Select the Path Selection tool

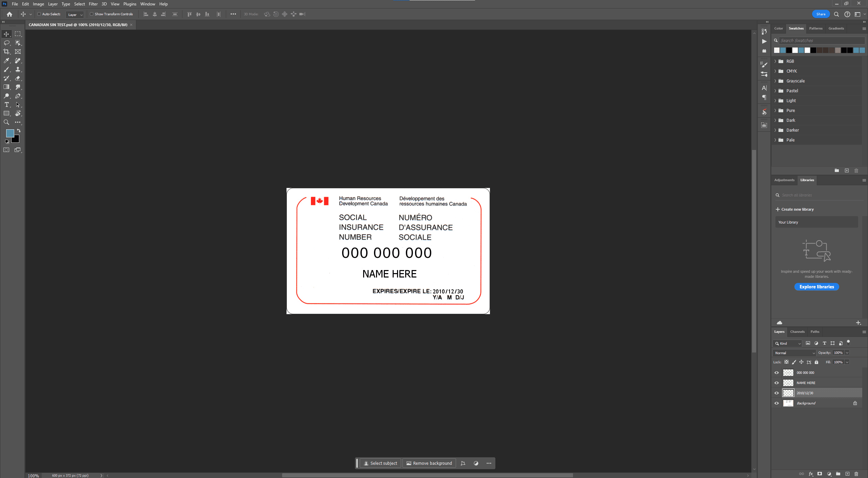click(18, 105)
